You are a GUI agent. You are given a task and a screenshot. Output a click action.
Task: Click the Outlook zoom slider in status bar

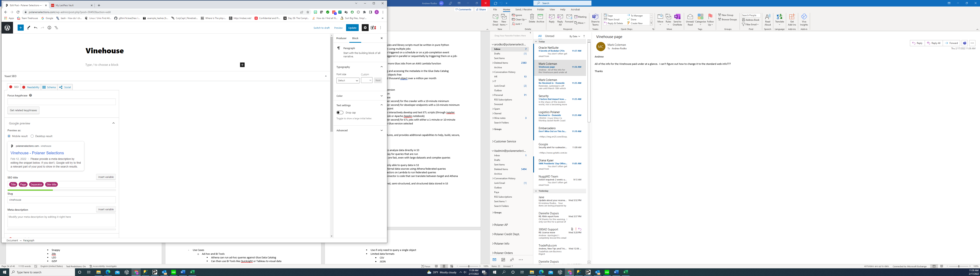click(x=958, y=266)
